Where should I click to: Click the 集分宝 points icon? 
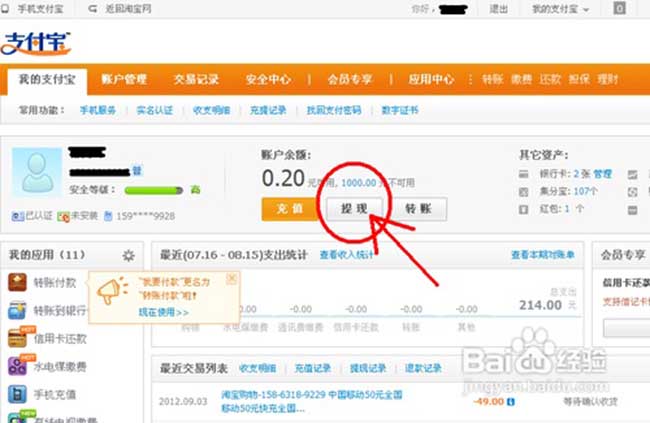524,192
